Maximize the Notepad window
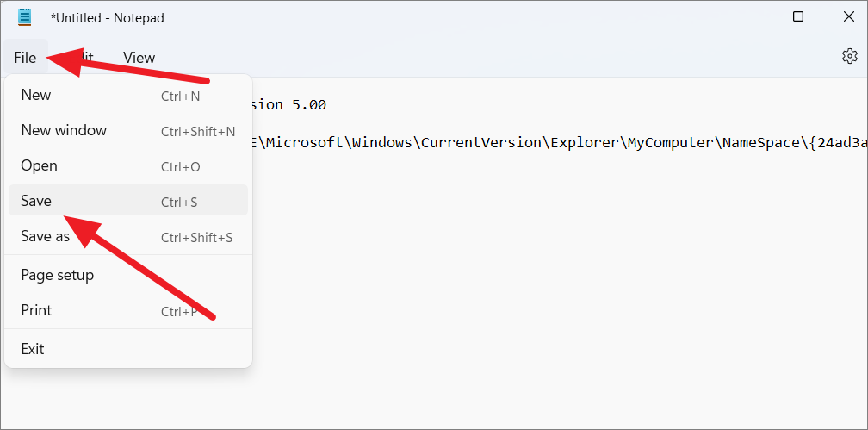Screen dimensions: 868x430 797,16
